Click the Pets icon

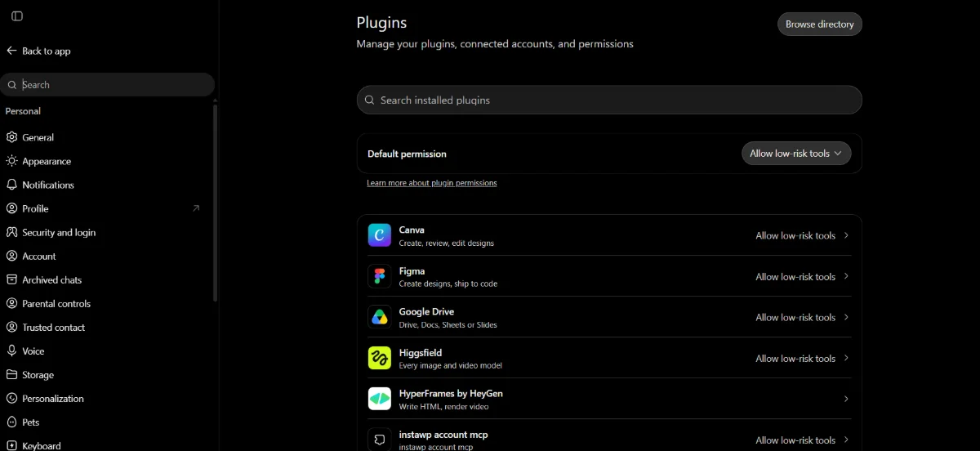click(x=11, y=422)
